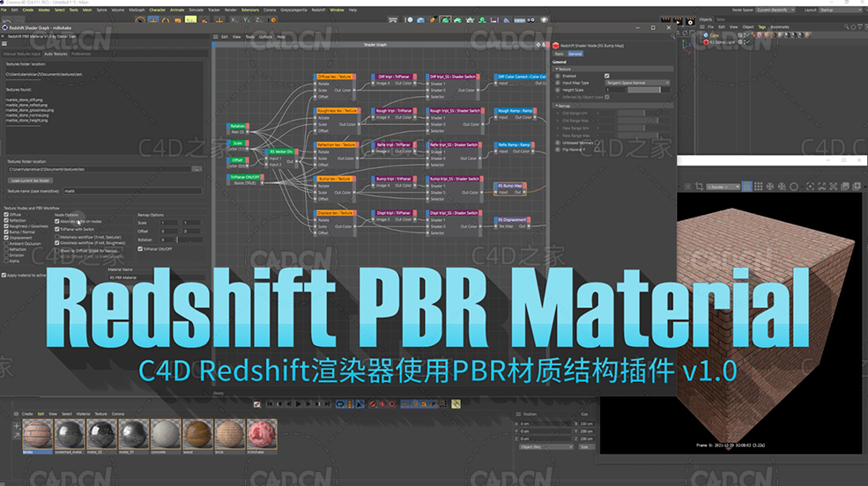Switch to Manual Textures Input tab
This screenshot has height=486, width=868.
tap(21, 54)
